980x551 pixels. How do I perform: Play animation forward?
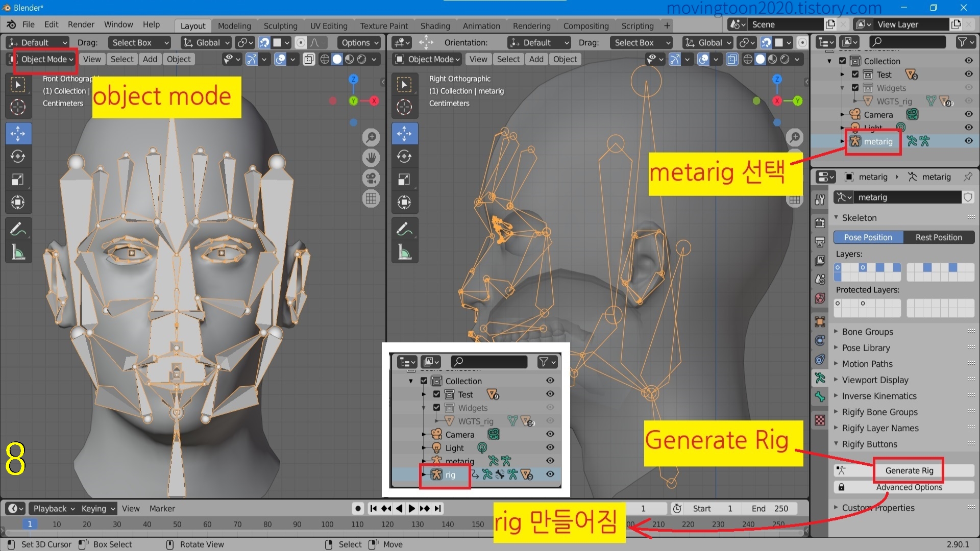click(x=411, y=508)
